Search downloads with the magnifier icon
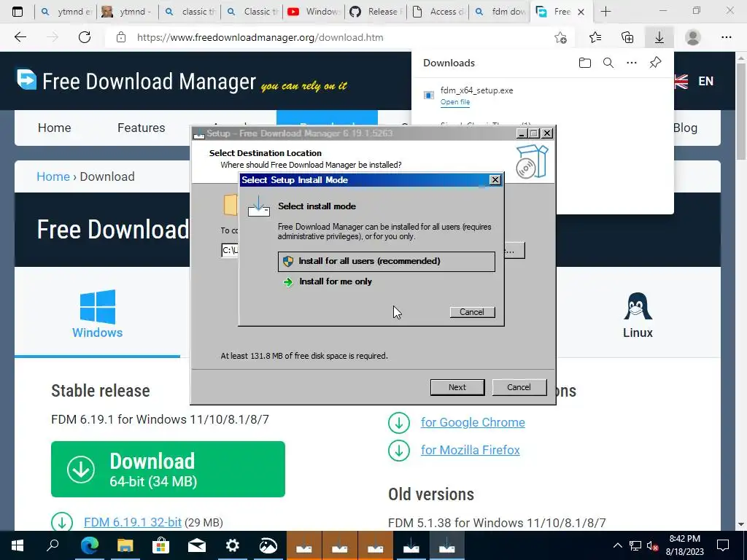Image resolution: width=747 pixels, height=560 pixels. (608, 63)
